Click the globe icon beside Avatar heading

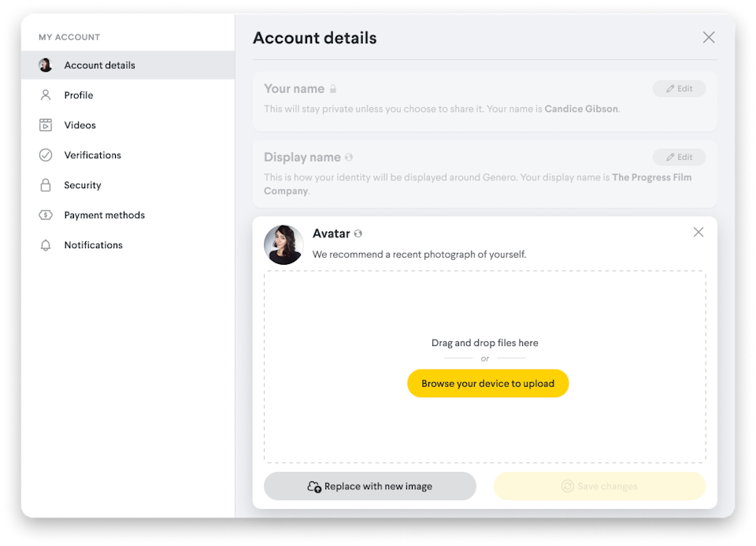[358, 234]
